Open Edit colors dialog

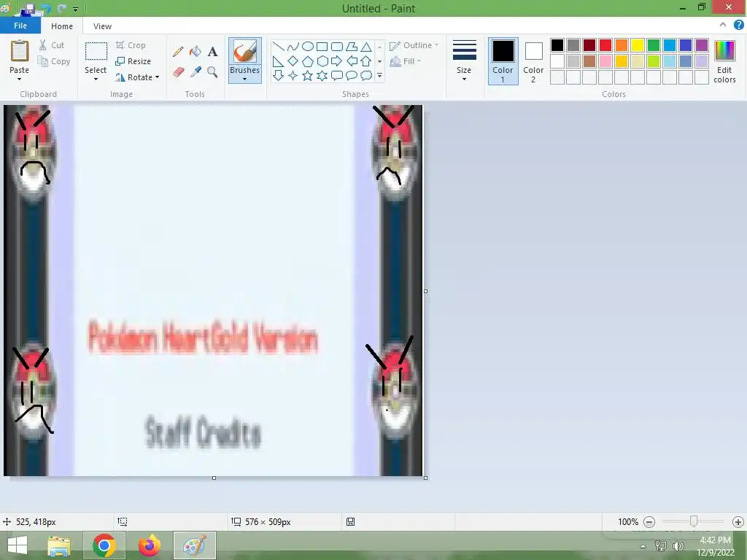pyautogui.click(x=724, y=61)
